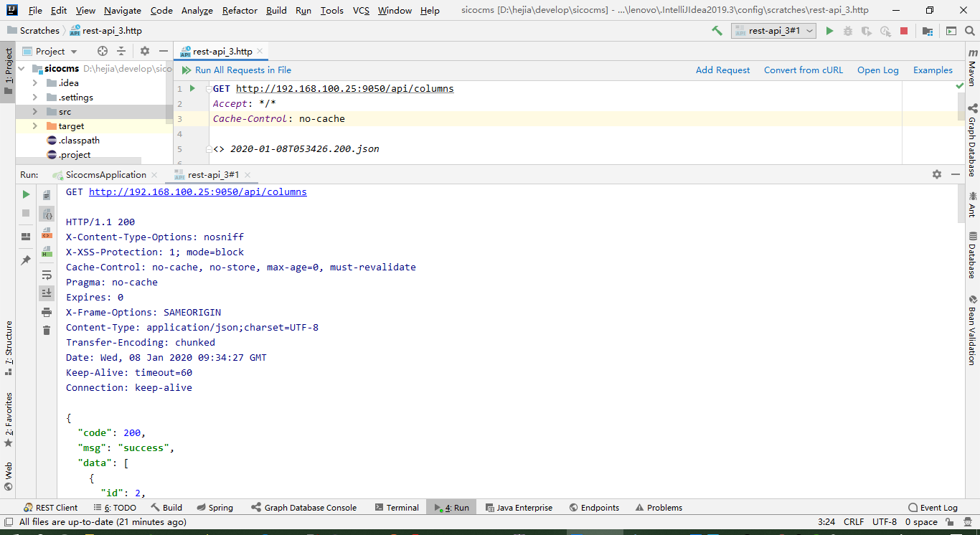
Task: Run the rest-api_3#1 configuration
Action: coord(830,32)
